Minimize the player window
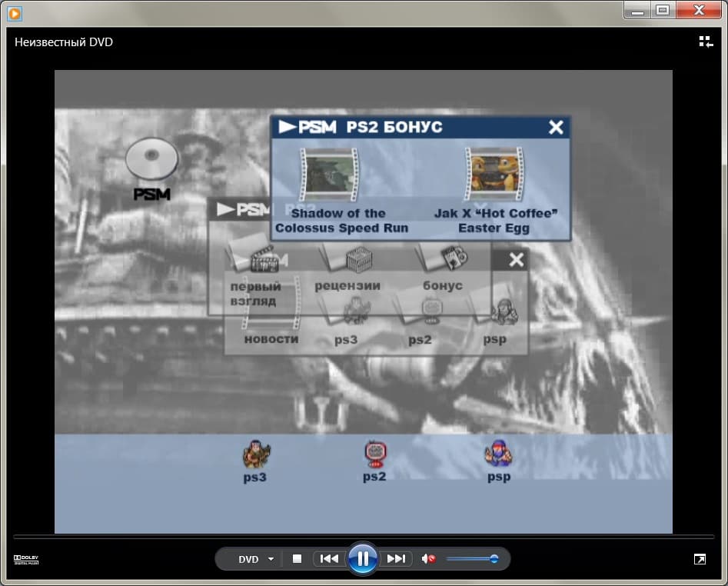 pyautogui.click(x=637, y=10)
